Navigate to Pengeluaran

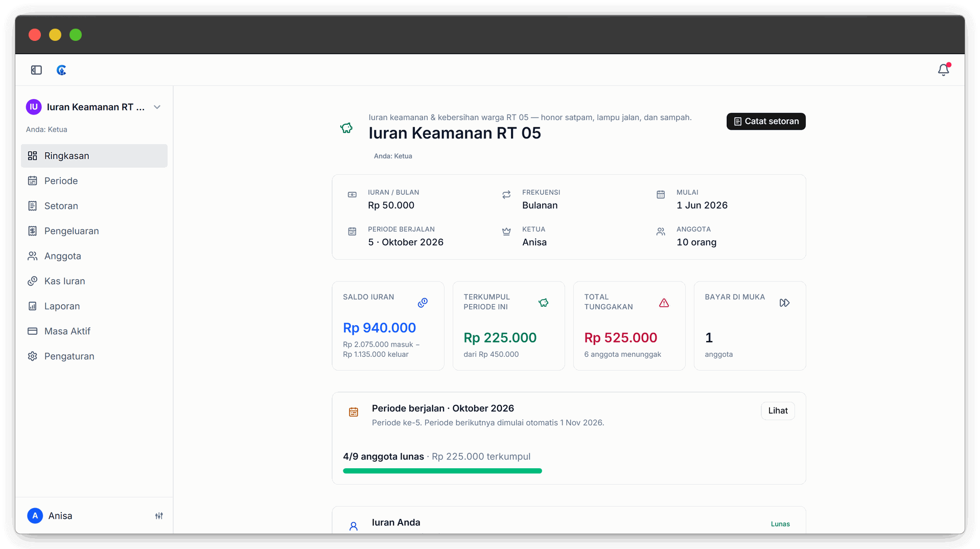click(94, 231)
